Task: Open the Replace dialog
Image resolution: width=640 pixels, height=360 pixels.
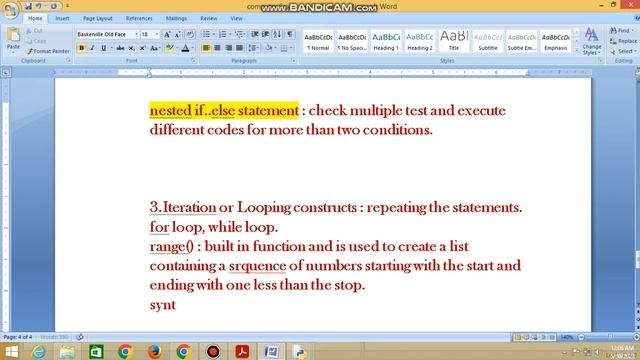Action: coord(623,41)
